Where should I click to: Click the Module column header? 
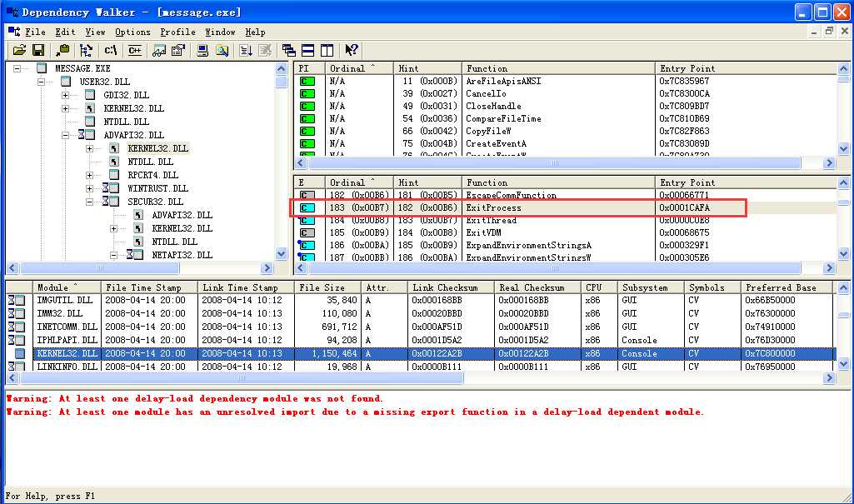67,287
